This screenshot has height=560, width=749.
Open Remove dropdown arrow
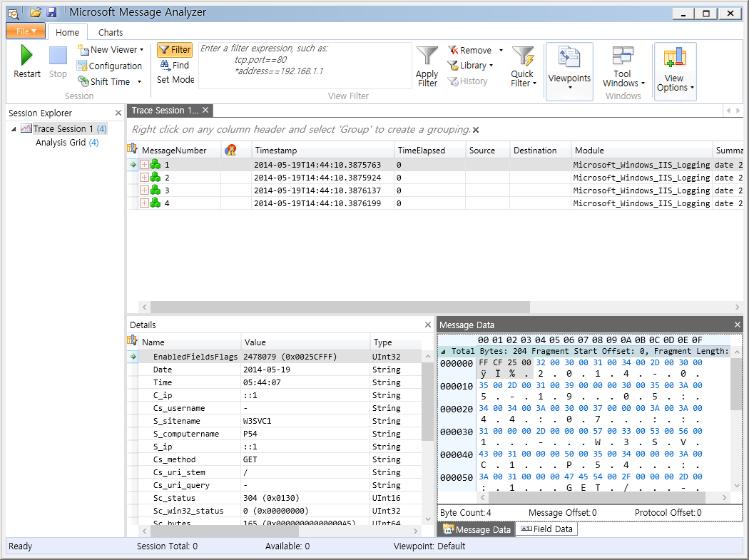tap(501, 50)
